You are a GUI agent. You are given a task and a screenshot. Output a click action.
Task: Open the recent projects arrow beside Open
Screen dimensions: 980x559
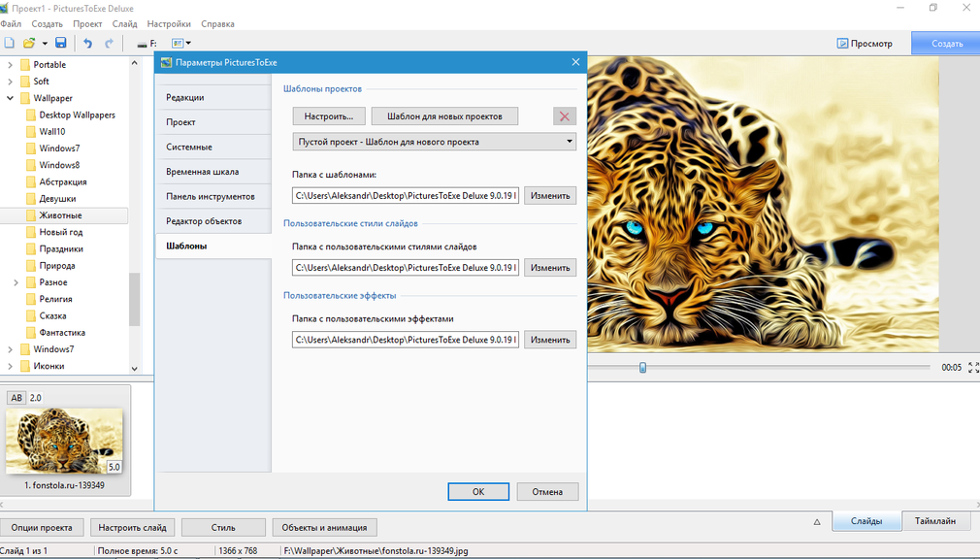(x=45, y=44)
